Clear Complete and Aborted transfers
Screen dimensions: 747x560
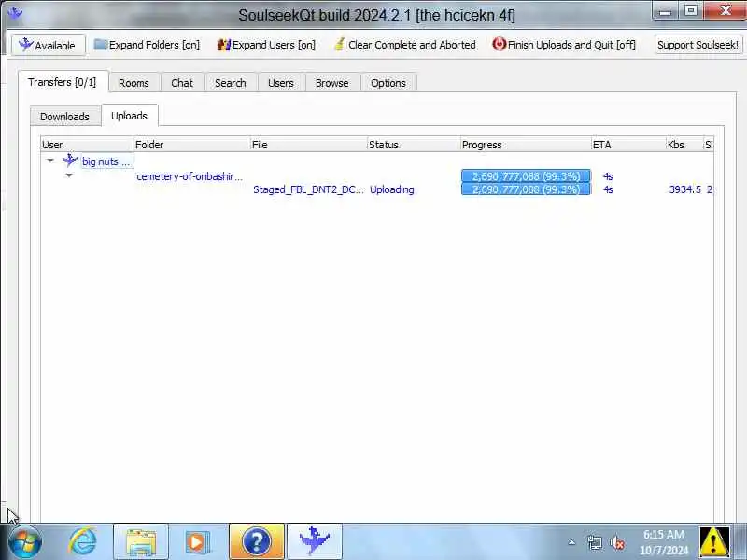coord(404,45)
